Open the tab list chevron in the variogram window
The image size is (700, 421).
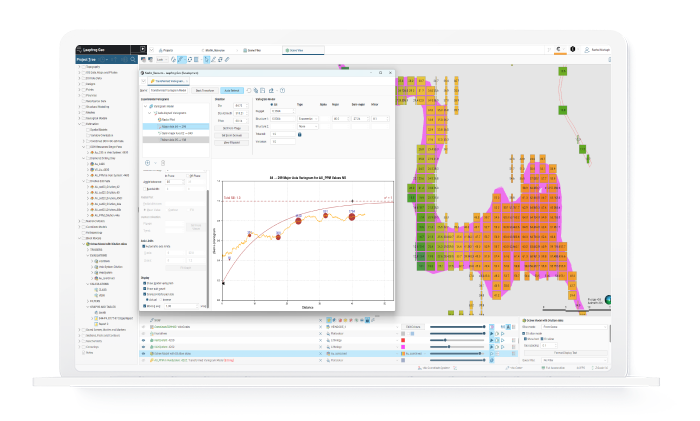click(x=143, y=81)
